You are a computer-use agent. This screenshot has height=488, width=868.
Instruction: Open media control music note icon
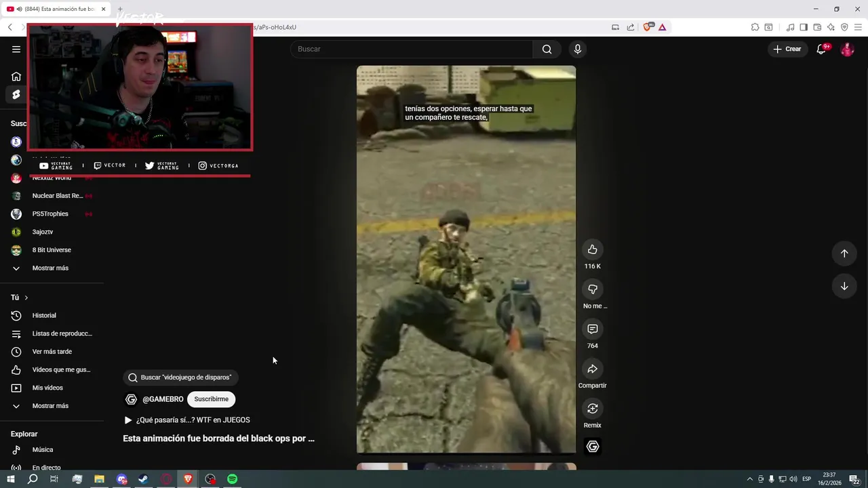[x=790, y=27]
